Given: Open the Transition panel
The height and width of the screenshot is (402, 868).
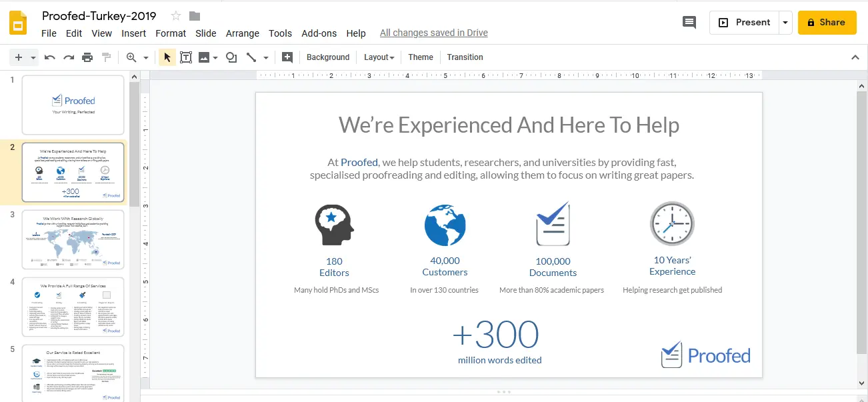Looking at the screenshot, I should click(x=465, y=57).
